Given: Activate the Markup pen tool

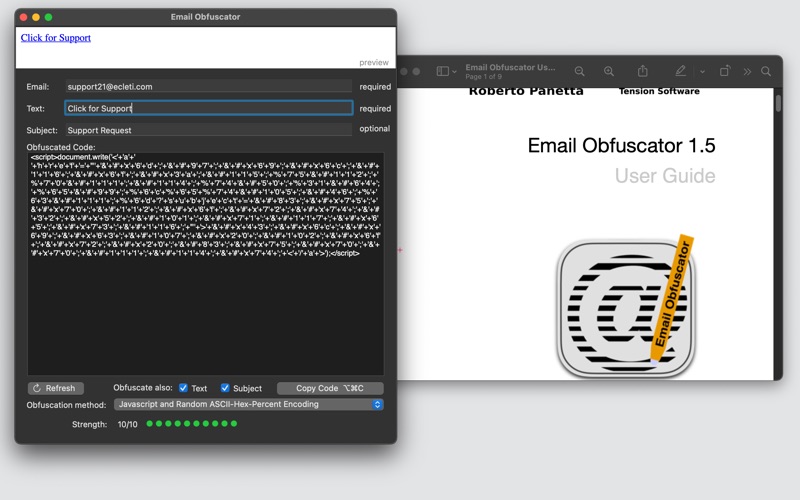Looking at the screenshot, I should pos(681,72).
